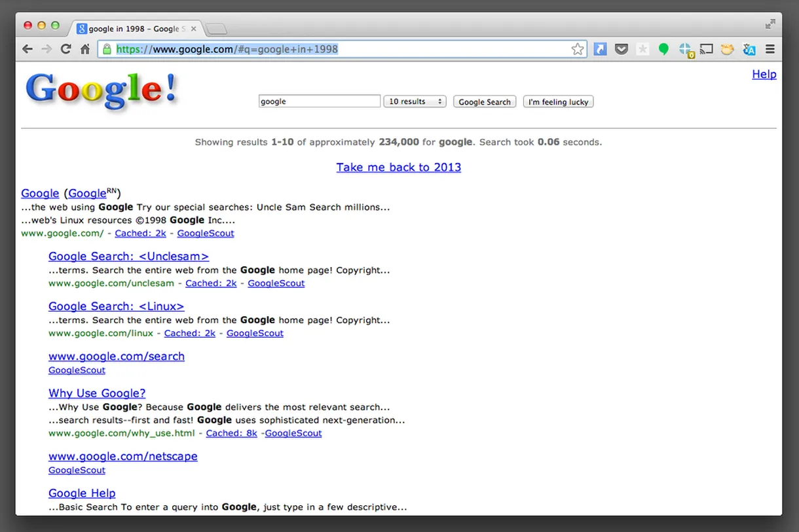This screenshot has height=532, width=799.
Task: Reload the current page
Action: [x=65, y=49]
